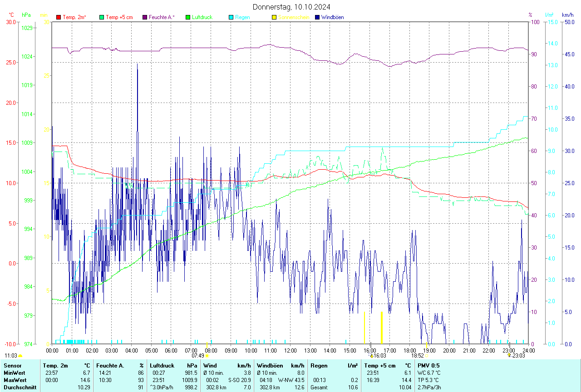This screenshot has width=581, height=392.
Task: Click the green hPa axis unit label
Action: coord(26,15)
